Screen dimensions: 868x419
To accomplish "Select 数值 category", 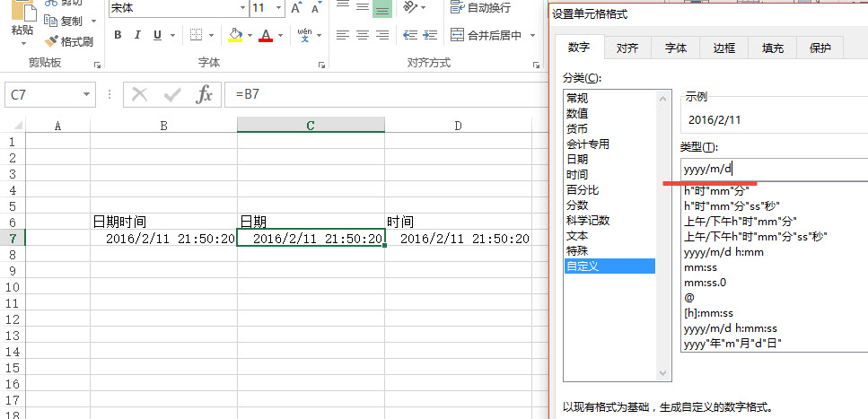I will coord(609,114).
